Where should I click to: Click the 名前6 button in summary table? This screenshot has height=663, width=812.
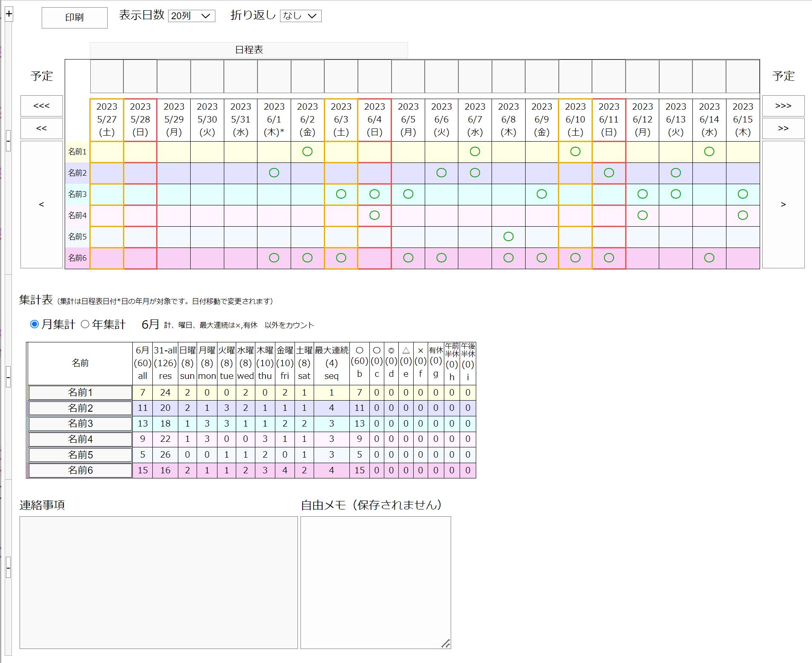80,470
